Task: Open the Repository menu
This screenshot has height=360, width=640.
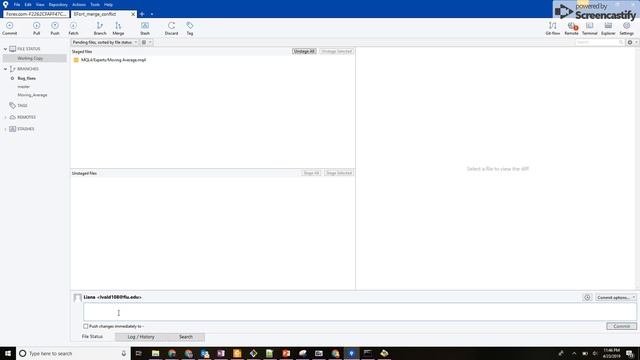Action: pos(58,4)
